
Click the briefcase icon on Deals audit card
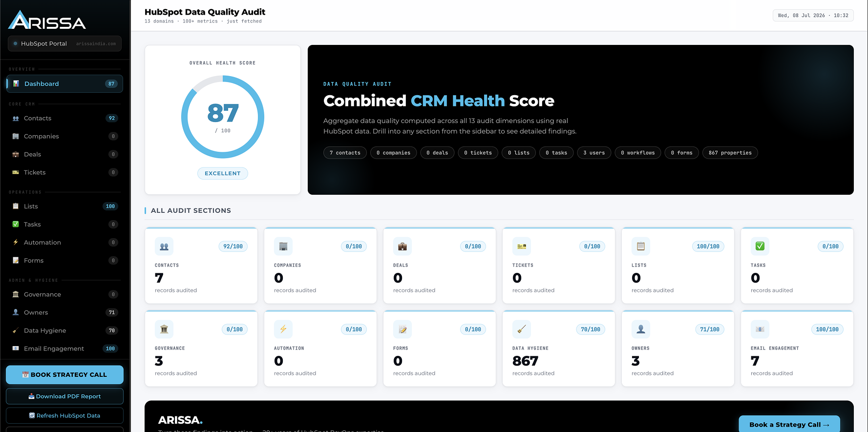click(402, 247)
